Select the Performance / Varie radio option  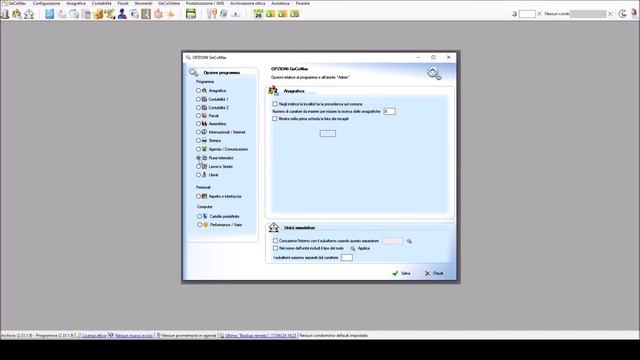click(200, 225)
